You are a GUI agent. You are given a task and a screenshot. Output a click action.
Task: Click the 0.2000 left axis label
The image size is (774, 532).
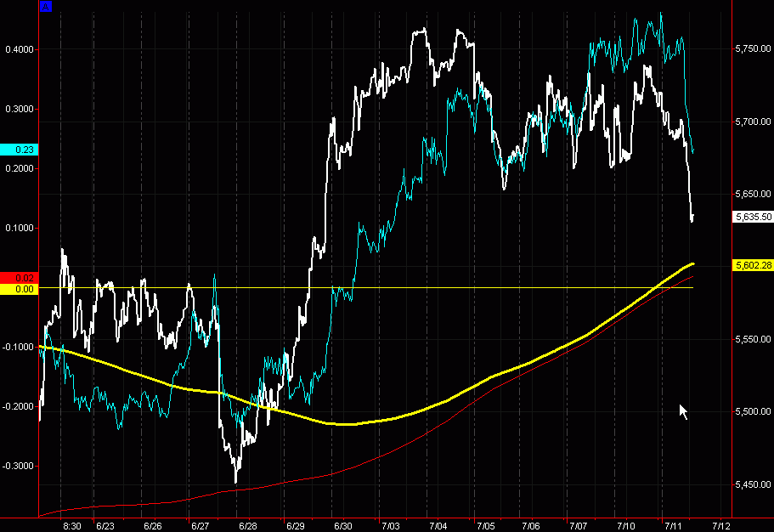click(20, 168)
